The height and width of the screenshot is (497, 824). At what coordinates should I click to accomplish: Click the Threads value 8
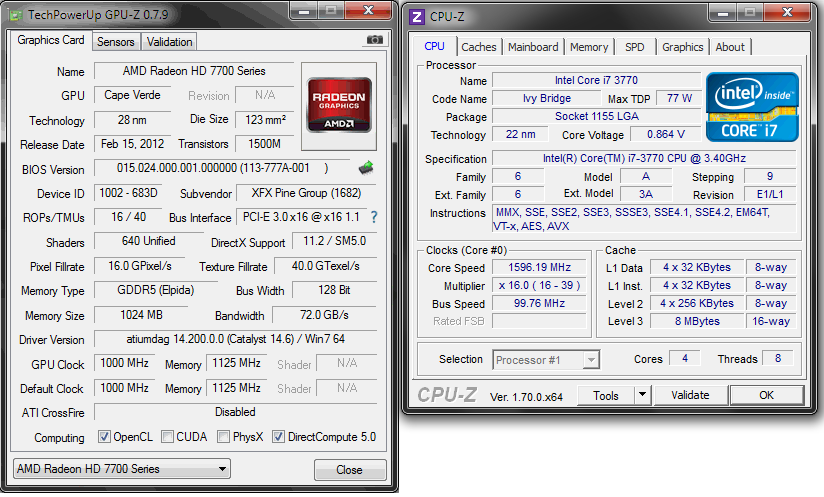tap(778, 358)
